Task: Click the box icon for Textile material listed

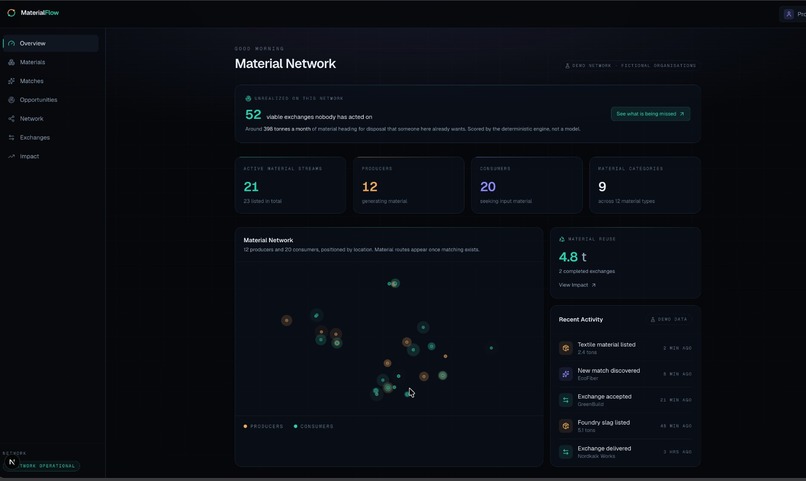Action: (x=565, y=348)
